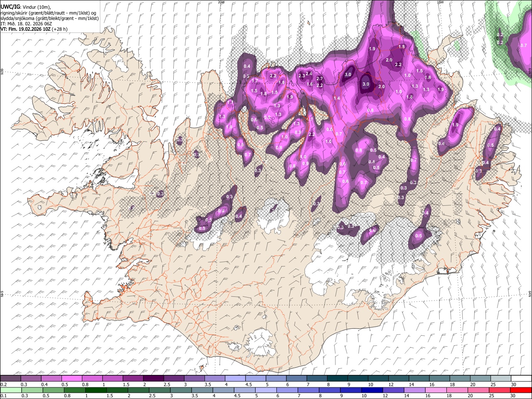
Task: Click the 'VT: Fim. 19.02.2026 10Z (+28 h)' line
Action: [x=34, y=29]
